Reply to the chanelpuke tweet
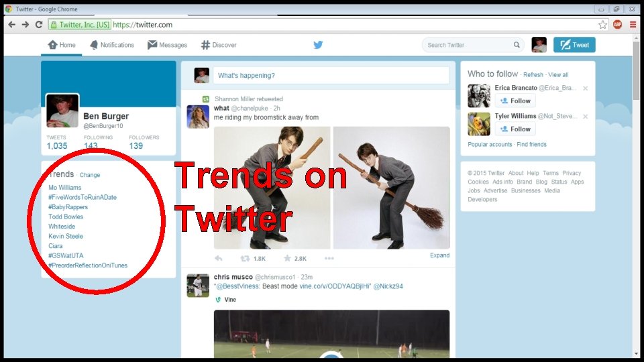This screenshot has height=362, width=644. click(219, 258)
